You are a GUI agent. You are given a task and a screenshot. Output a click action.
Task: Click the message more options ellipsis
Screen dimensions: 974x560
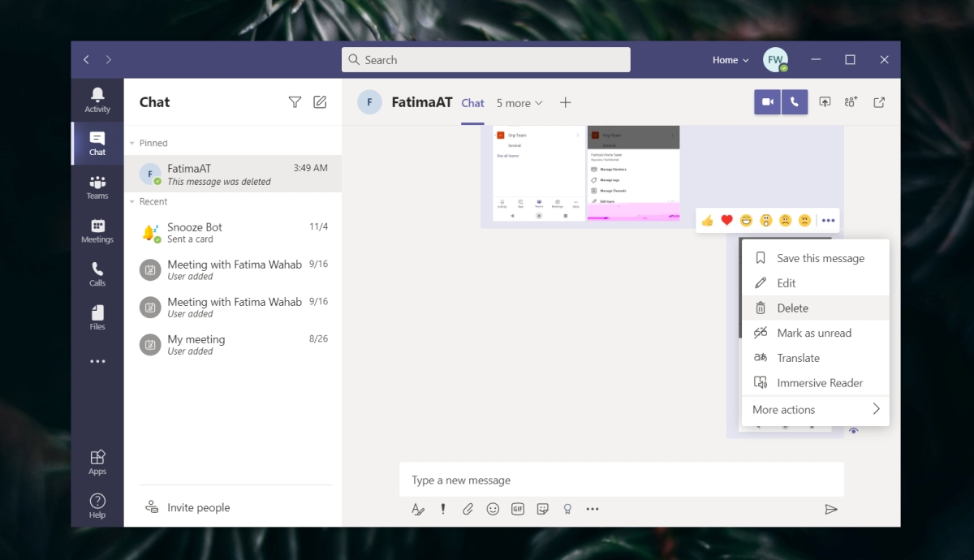pos(828,220)
